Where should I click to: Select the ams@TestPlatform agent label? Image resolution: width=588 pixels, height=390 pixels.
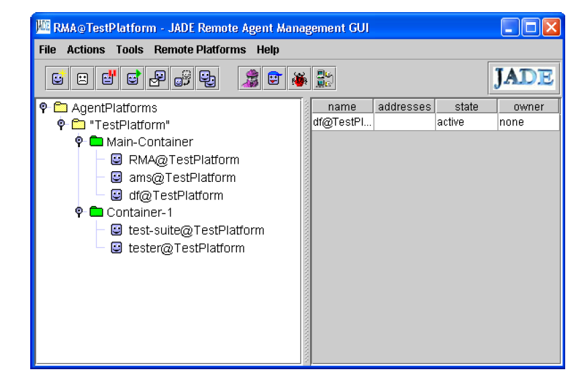point(183,177)
